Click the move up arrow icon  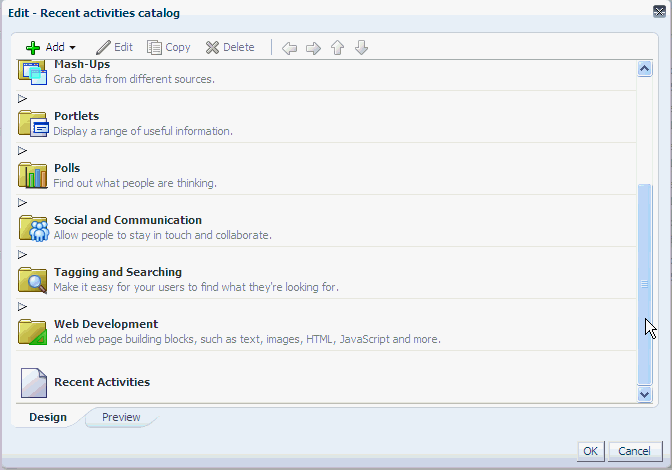(x=337, y=48)
